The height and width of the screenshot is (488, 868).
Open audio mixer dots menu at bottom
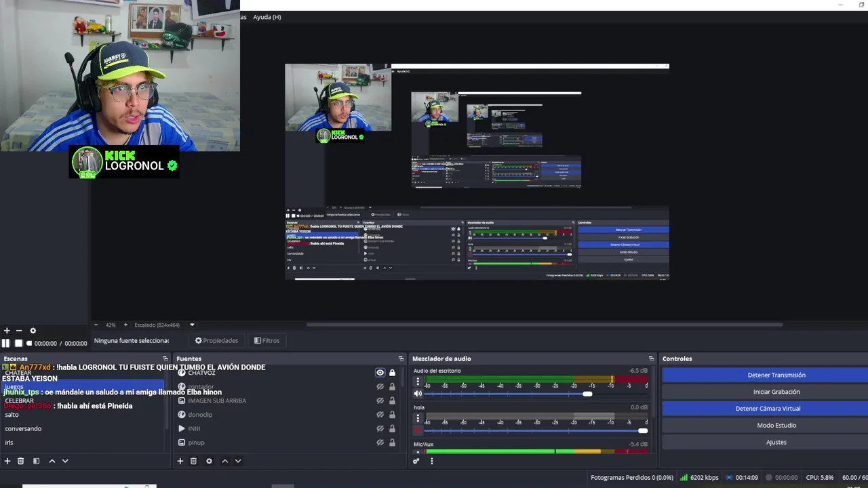coord(431,461)
